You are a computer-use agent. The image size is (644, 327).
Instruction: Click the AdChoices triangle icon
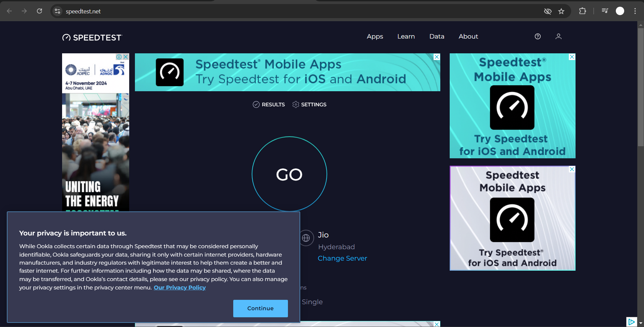pos(631,322)
